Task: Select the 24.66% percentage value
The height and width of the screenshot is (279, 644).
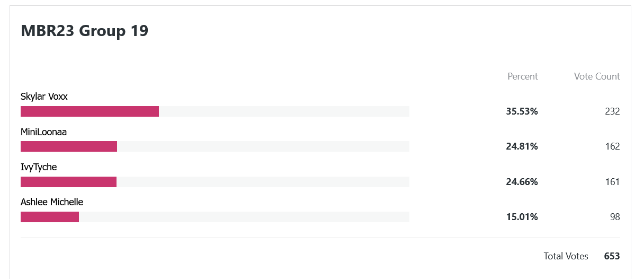Action: [522, 182]
